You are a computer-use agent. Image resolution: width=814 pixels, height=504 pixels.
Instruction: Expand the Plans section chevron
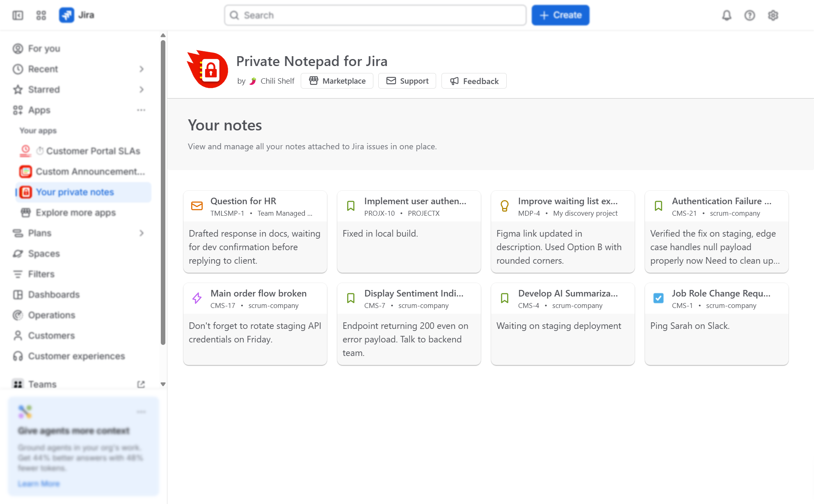(142, 233)
